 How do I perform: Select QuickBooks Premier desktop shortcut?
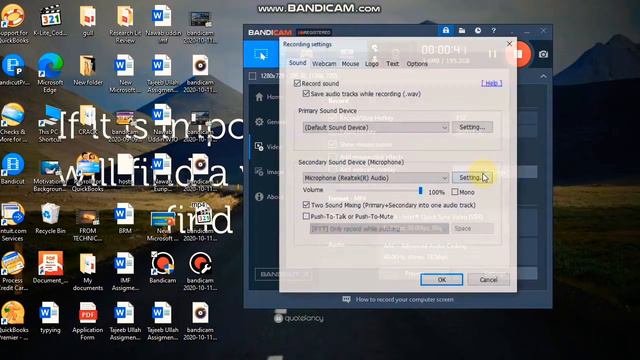[13, 321]
